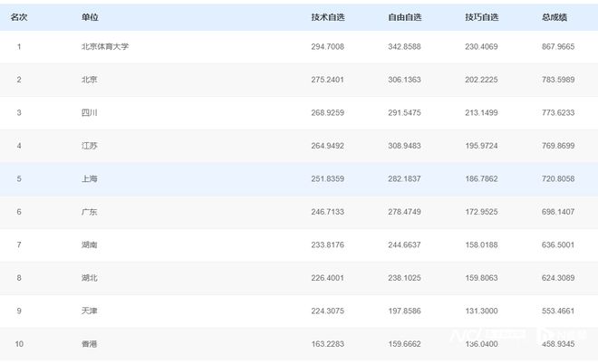Click the 342.8588 free routine score
598x364 pixels.
(405, 46)
